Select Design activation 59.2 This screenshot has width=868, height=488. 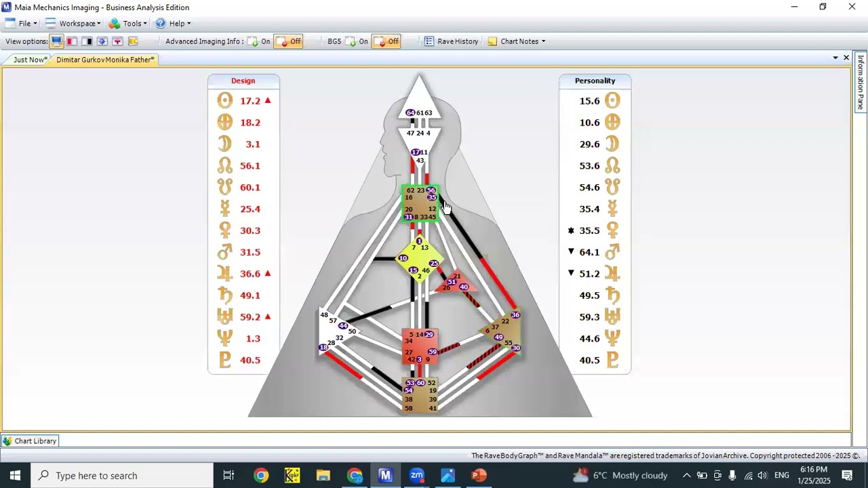(x=250, y=317)
